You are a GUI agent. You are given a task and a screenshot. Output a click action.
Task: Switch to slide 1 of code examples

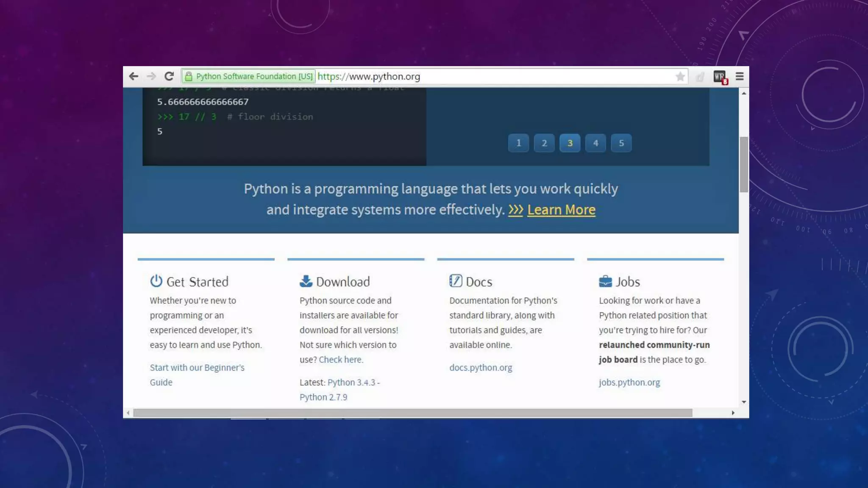point(518,143)
